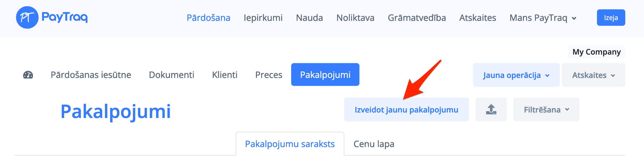Go to Pārdošana in top navigation
This screenshot has width=644, height=163.
[x=208, y=18]
